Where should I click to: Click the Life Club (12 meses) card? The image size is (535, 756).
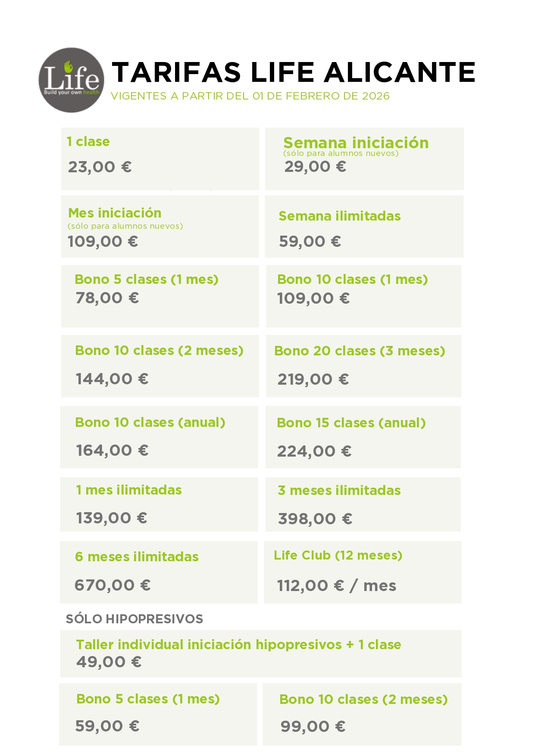363,572
